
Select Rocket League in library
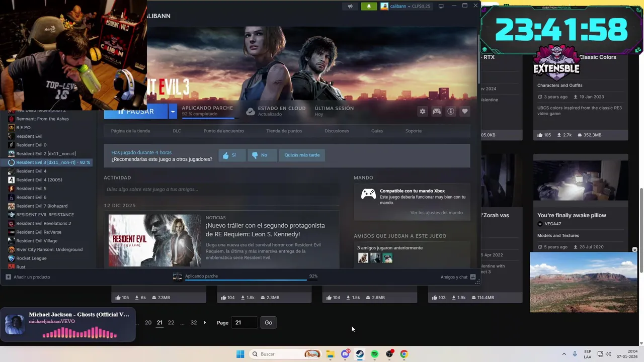click(x=31, y=258)
